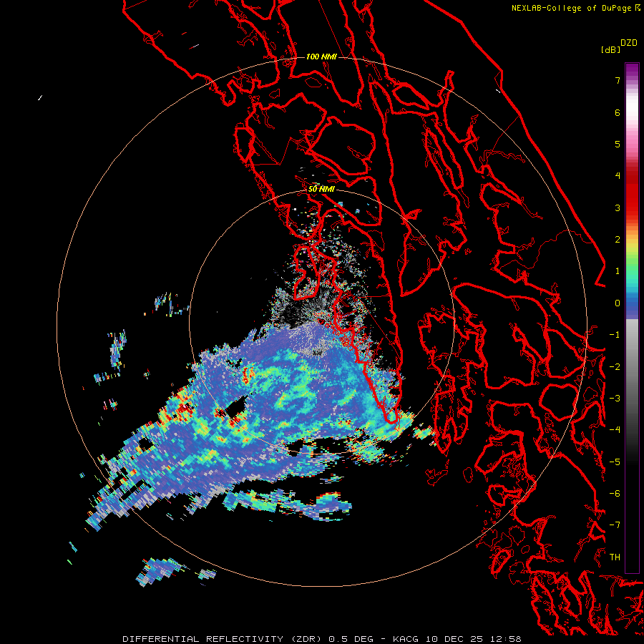The width and height of the screenshot is (644, 644).
Task: Click the purple top of ZDR color bar
Action: click(632, 70)
